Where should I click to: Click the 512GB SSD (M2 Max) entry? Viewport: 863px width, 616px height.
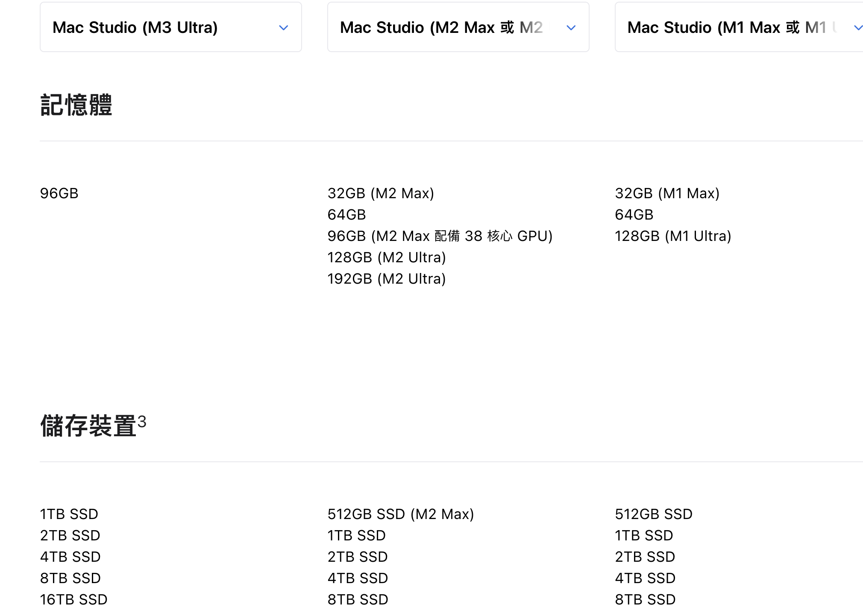401,514
